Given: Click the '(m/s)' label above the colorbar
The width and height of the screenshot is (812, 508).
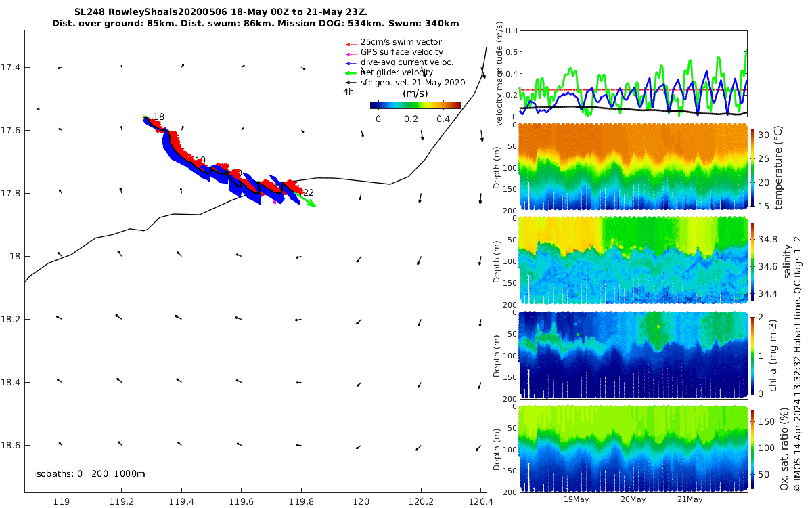Looking at the screenshot, I should pos(415,93).
